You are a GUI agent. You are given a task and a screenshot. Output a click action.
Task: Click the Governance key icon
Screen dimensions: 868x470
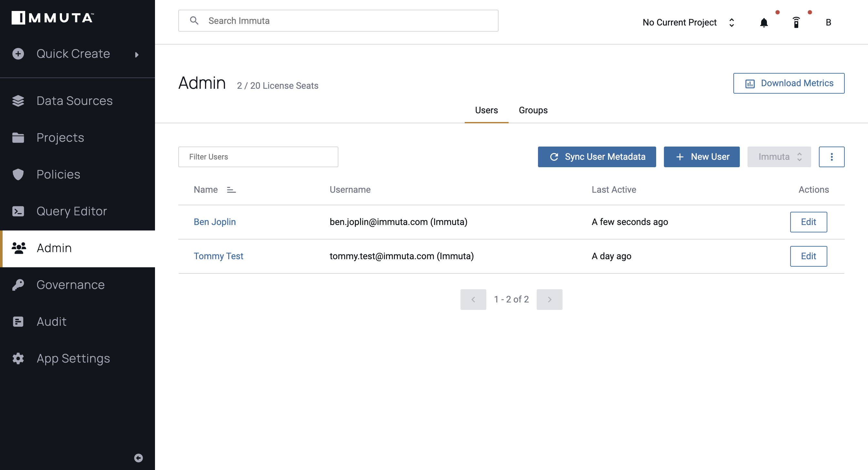point(18,285)
